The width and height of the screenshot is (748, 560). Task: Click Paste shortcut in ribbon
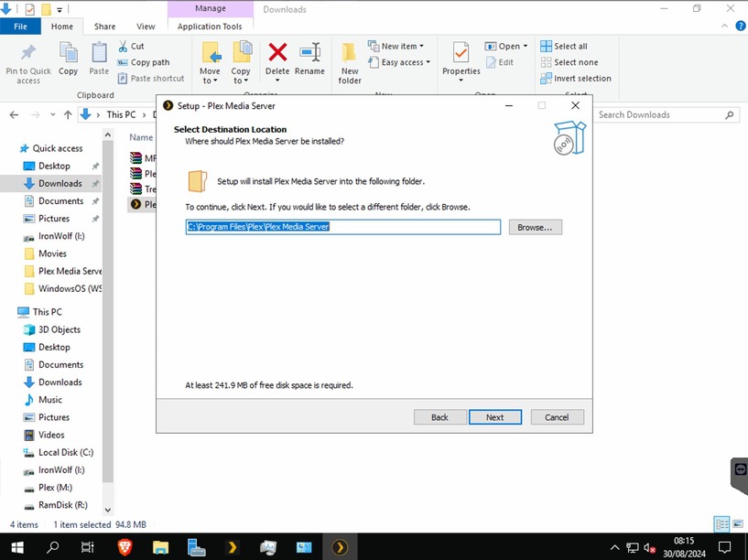[151, 78]
